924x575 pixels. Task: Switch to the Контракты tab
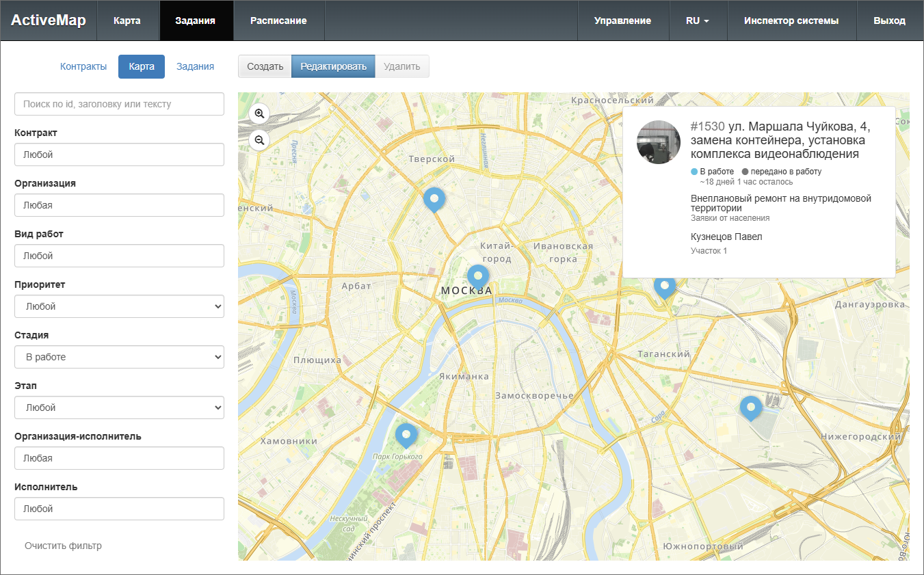coord(83,66)
